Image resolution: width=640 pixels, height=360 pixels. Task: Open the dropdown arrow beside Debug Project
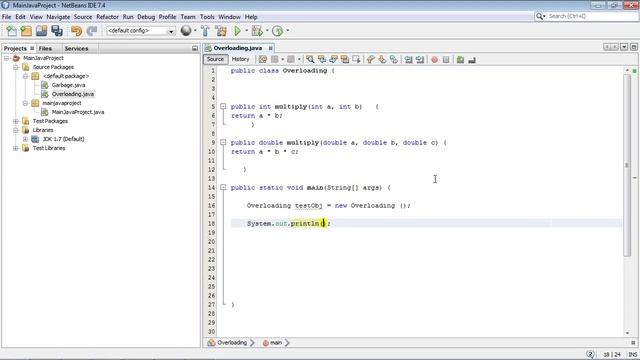click(x=267, y=31)
